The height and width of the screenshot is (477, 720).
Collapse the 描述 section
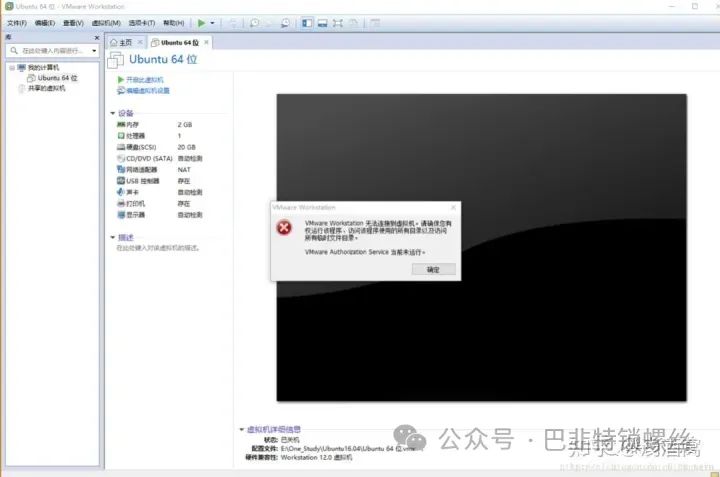coord(112,237)
